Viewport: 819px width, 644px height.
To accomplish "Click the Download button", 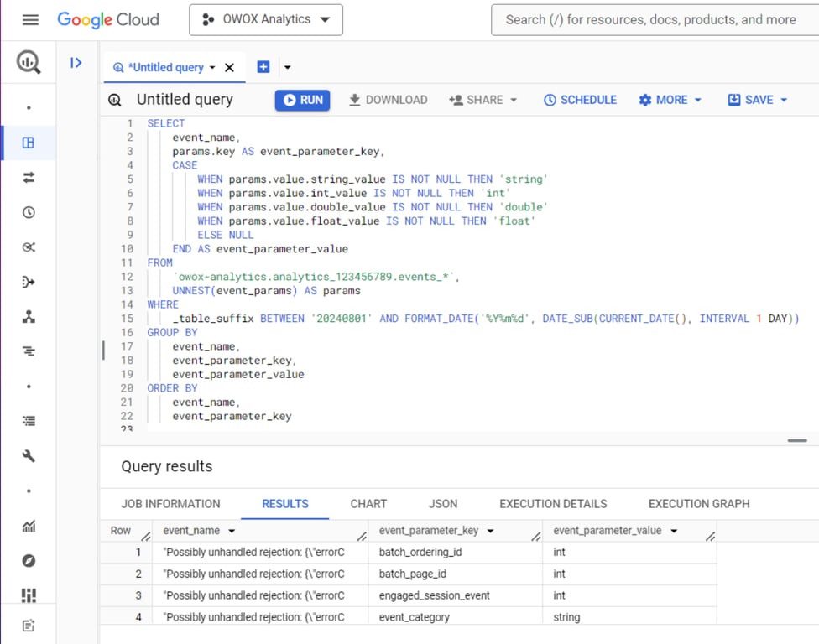I will coord(388,100).
